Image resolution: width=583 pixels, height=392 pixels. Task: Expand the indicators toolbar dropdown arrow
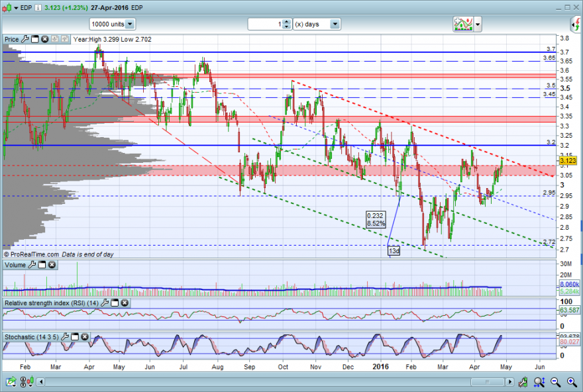(478, 24)
